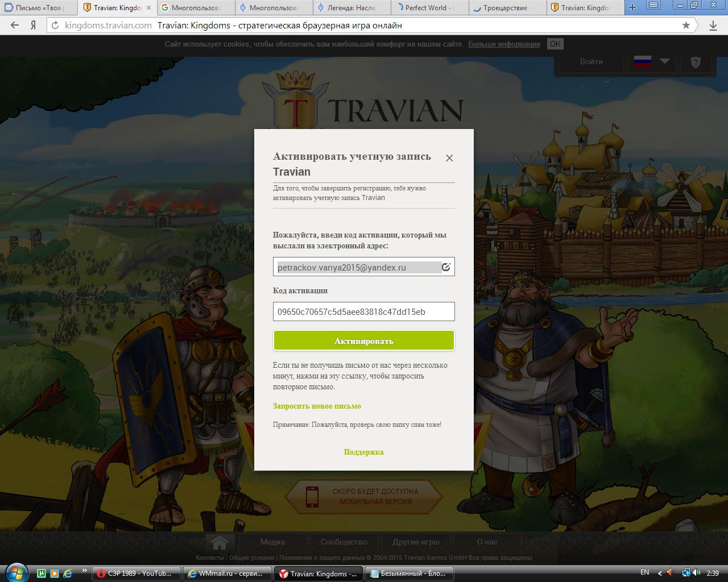This screenshot has height=582, width=728.
Task: Open Положение о защите данных link
Action: pyautogui.click(x=321, y=558)
